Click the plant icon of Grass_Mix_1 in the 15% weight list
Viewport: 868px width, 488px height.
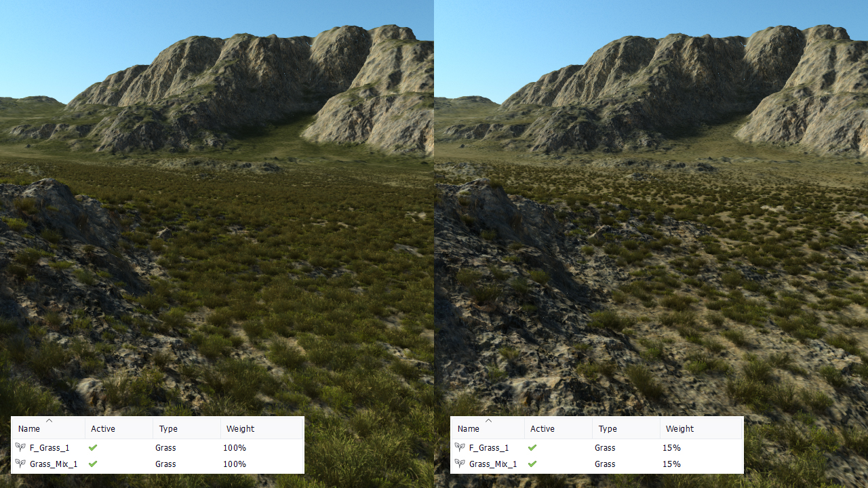click(460, 464)
